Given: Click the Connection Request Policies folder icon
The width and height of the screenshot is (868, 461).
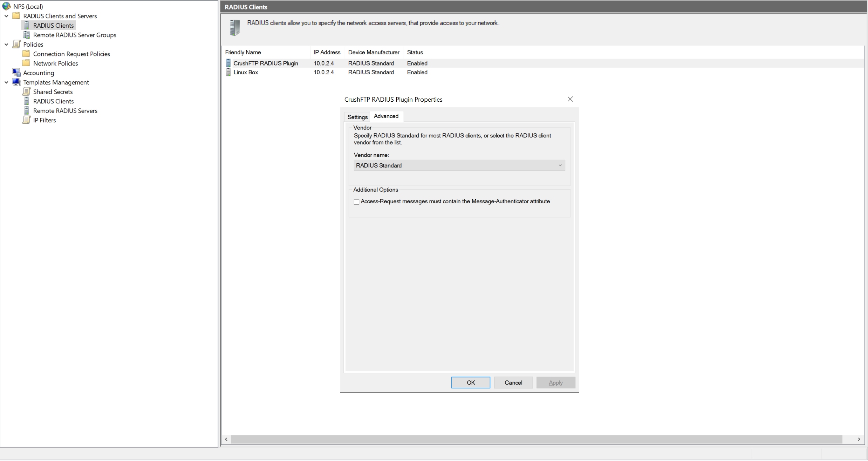Looking at the screenshot, I should click(26, 54).
